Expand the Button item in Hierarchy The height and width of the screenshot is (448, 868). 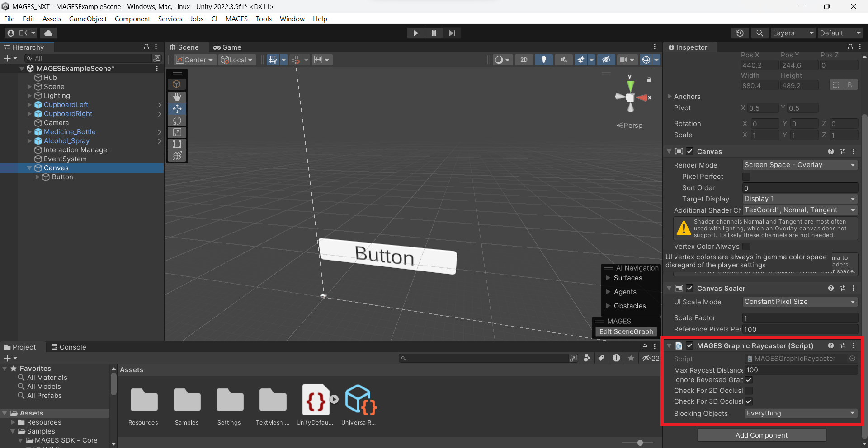point(38,177)
